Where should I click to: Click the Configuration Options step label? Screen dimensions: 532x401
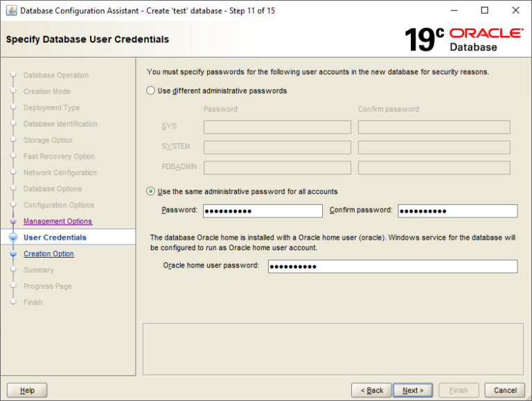tap(59, 205)
